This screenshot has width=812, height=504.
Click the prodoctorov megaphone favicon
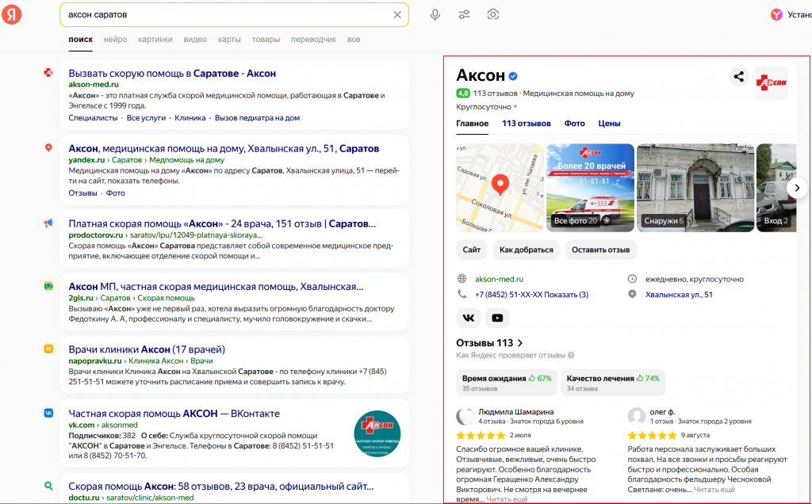[x=48, y=223]
